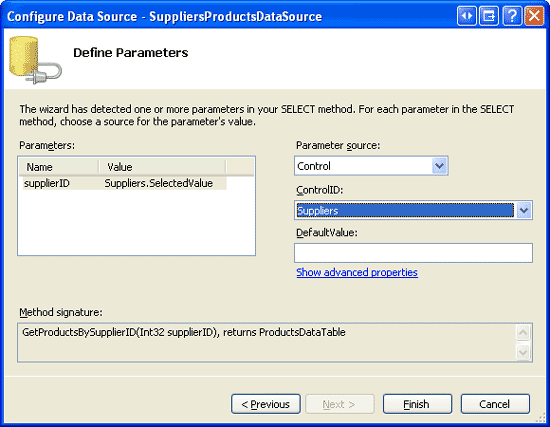Click the Suppliers.SelectedValue cell

tap(159, 183)
